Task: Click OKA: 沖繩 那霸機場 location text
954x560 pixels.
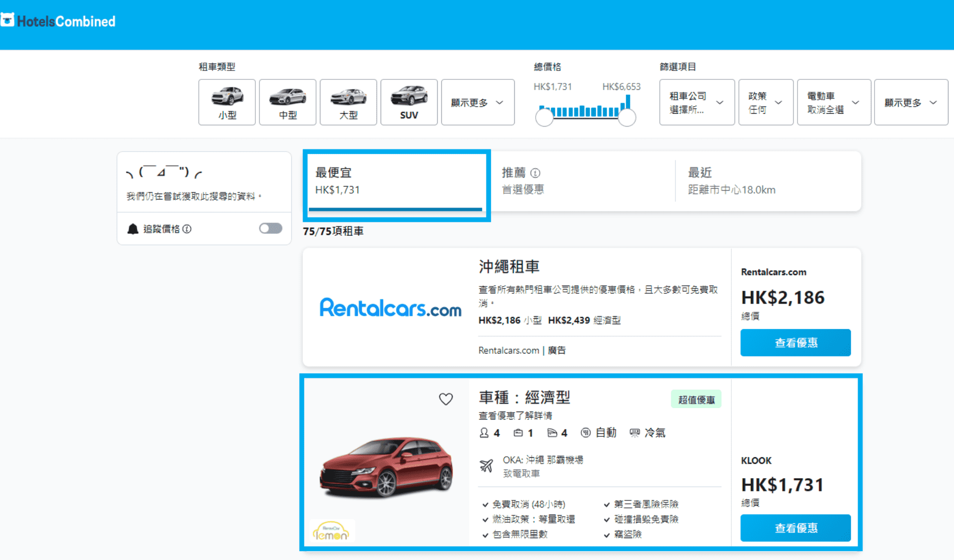Action: [543, 460]
